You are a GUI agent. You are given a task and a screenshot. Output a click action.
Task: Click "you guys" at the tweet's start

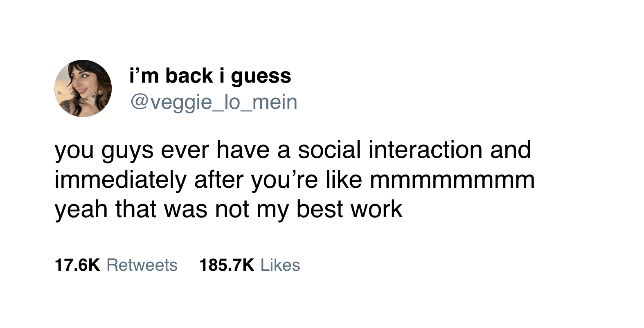(x=104, y=150)
